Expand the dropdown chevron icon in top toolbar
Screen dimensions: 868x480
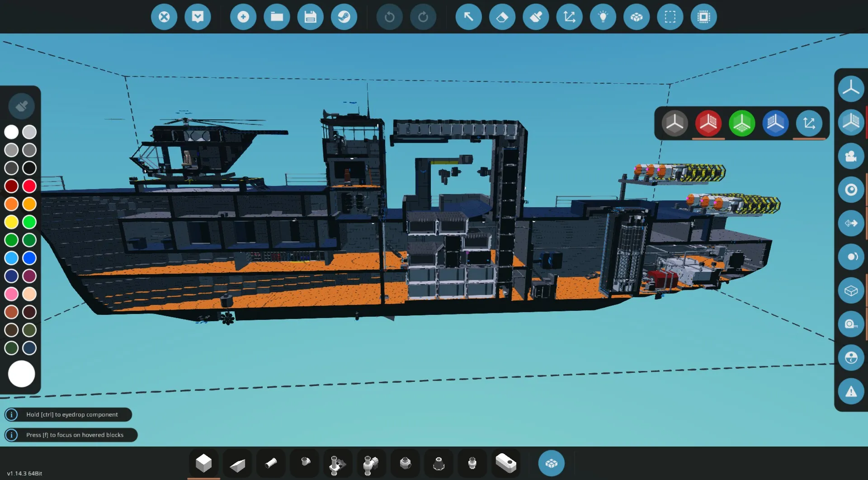pos(198,17)
